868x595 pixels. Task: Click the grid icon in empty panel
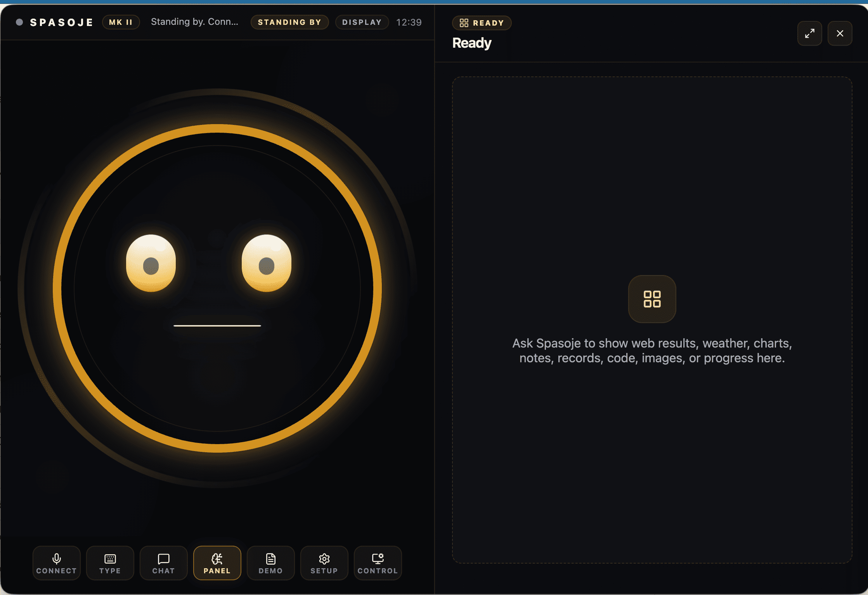[652, 299]
